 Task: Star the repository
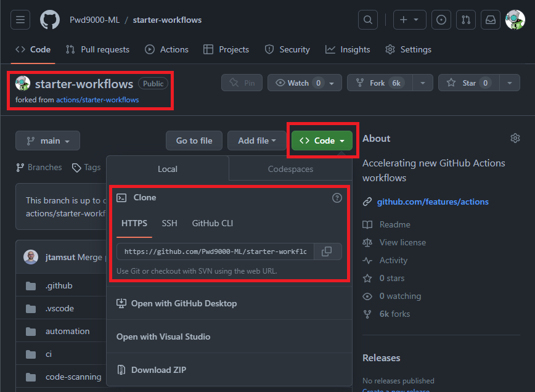click(469, 83)
